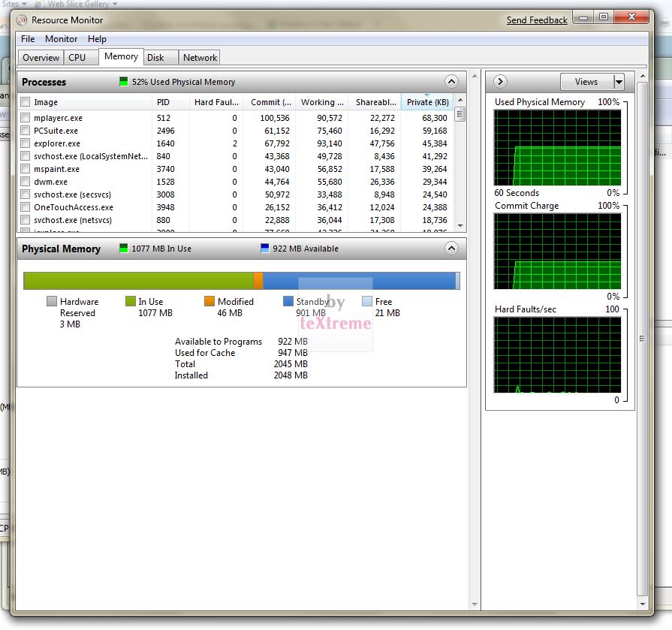Sort by the Private (KB) column header
The image size is (672, 630).
[x=427, y=102]
